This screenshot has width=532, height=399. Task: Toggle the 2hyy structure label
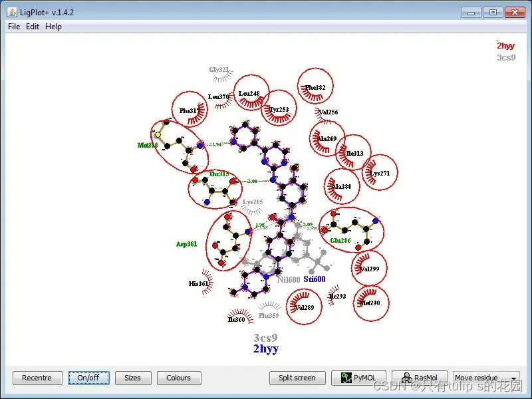(x=505, y=46)
